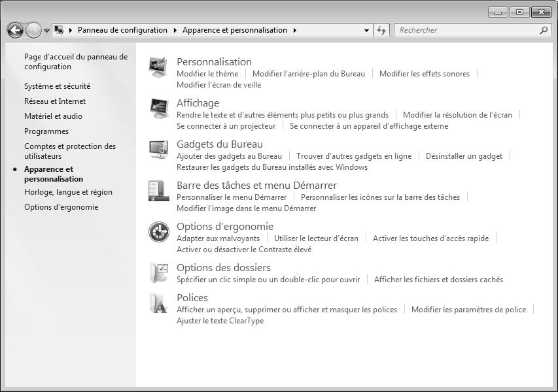Click Rendre le texte plus petits ou grands
This screenshot has width=558, height=392.
point(282,115)
